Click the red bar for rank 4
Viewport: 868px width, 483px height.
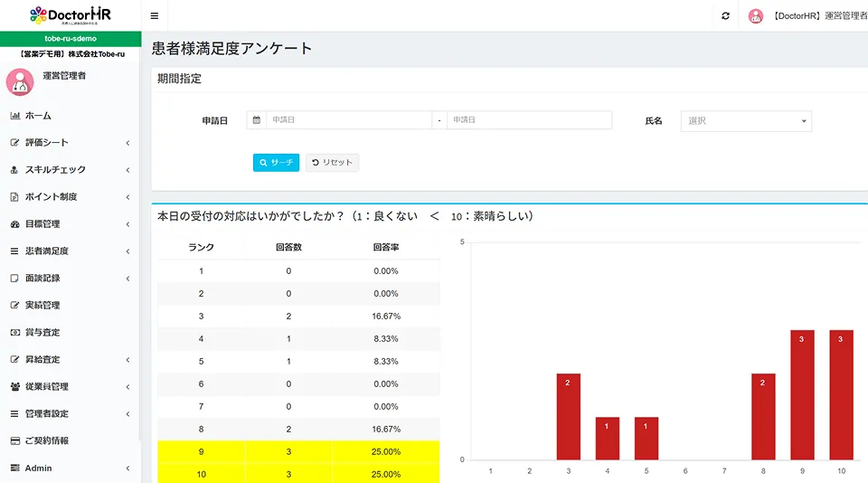pos(608,438)
